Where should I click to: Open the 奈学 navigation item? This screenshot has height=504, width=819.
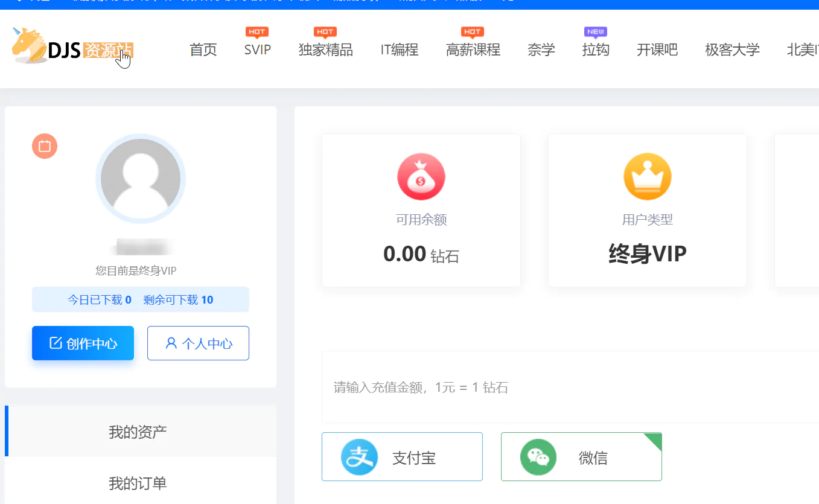coord(541,49)
